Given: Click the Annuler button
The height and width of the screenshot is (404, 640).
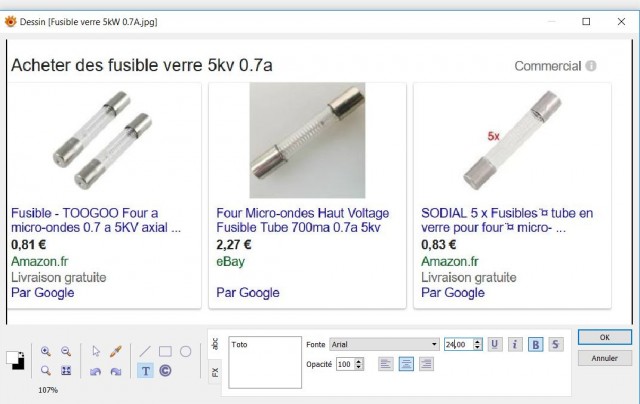Looking at the screenshot, I should coord(604,358).
